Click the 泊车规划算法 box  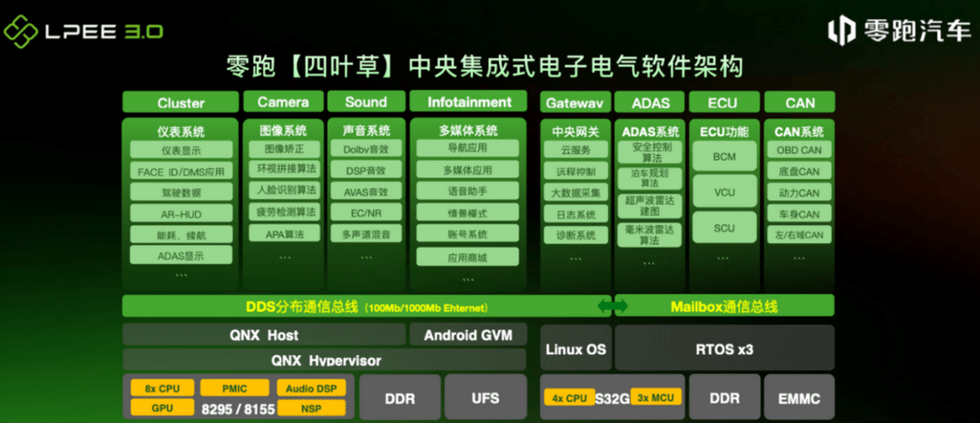pos(650,178)
